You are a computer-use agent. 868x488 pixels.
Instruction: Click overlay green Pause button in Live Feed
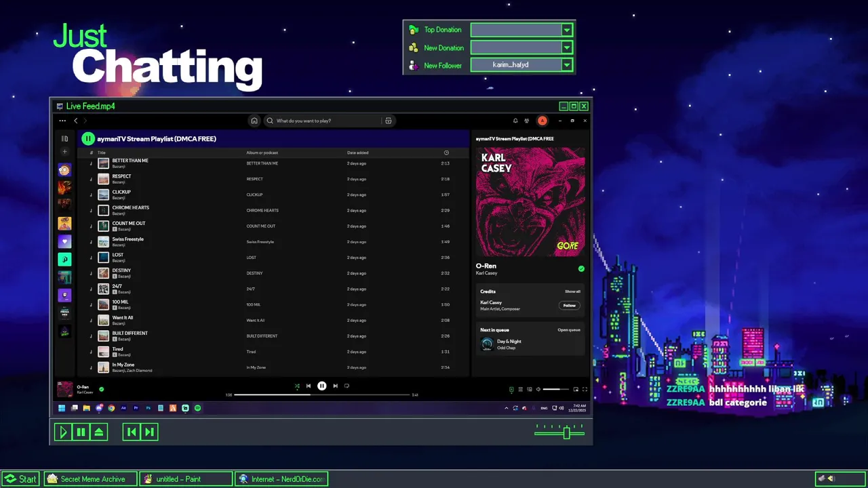81,432
